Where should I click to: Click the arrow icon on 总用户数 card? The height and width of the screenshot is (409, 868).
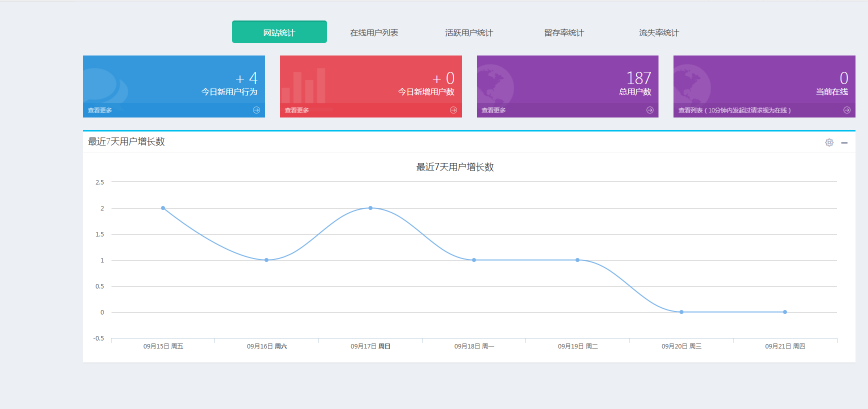click(650, 110)
